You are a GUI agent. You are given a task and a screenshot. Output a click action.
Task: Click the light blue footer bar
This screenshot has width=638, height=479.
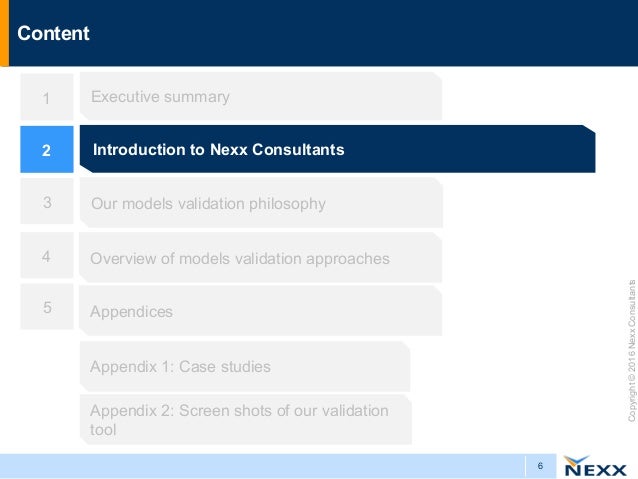coord(278,466)
